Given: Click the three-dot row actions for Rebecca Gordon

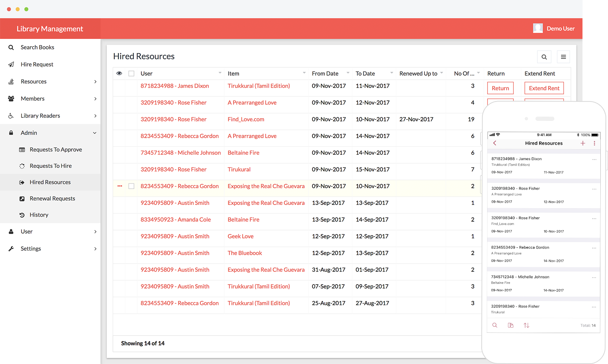Looking at the screenshot, I should click(120, 186).
